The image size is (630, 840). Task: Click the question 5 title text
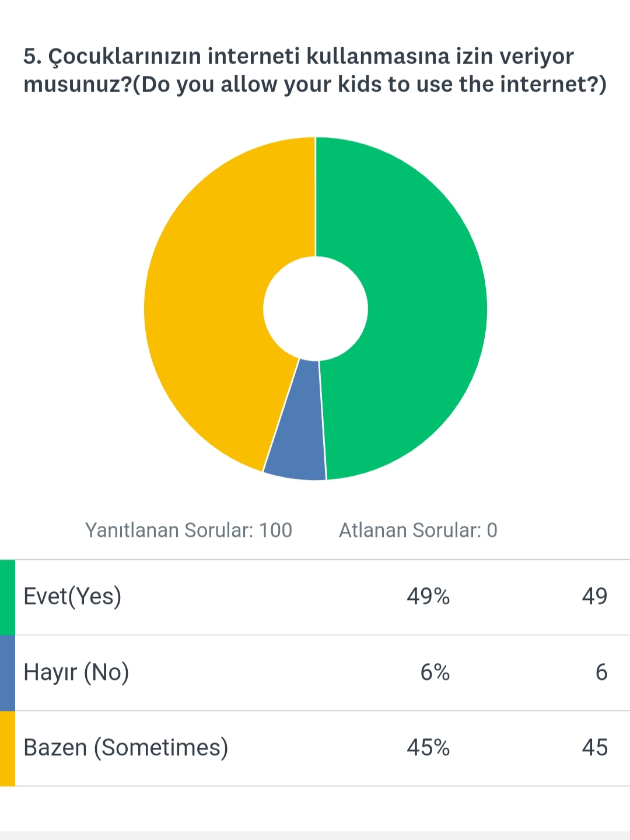click(297, 57)
